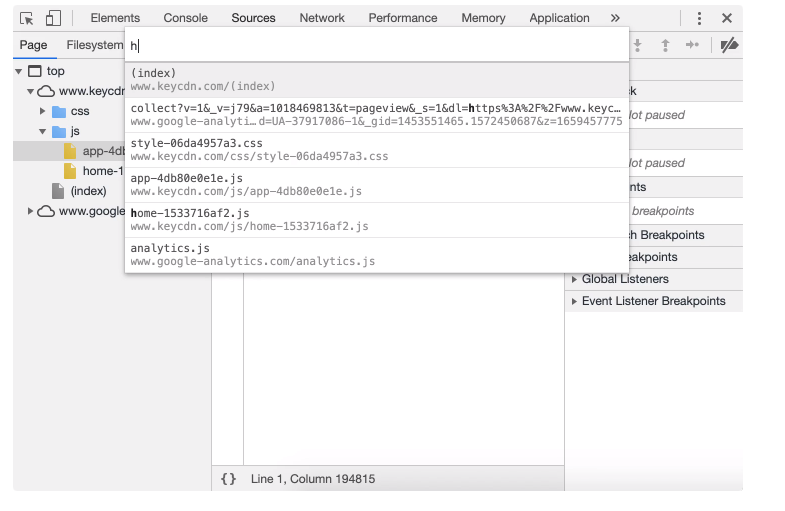Image resolution: width=785 pixels, height=511 pixels.
Task: Click the Global Listeners label
Action: click(625, 279)
